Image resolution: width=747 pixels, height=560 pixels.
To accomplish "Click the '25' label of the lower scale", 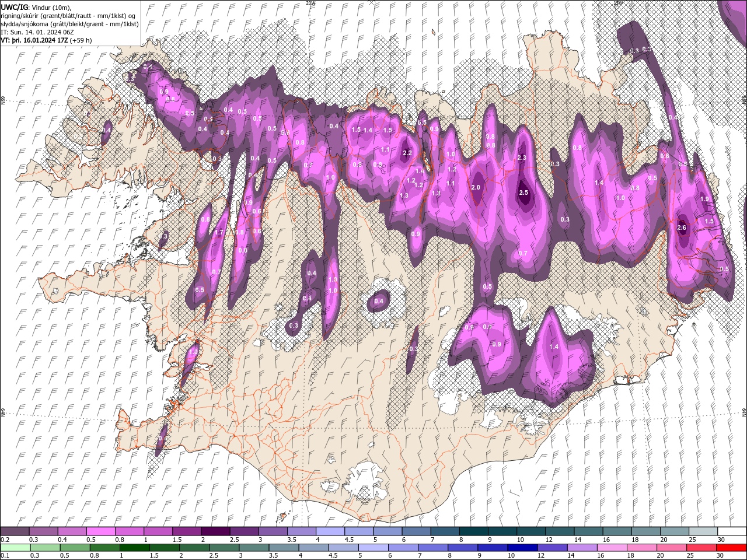I will coord(692,556).
